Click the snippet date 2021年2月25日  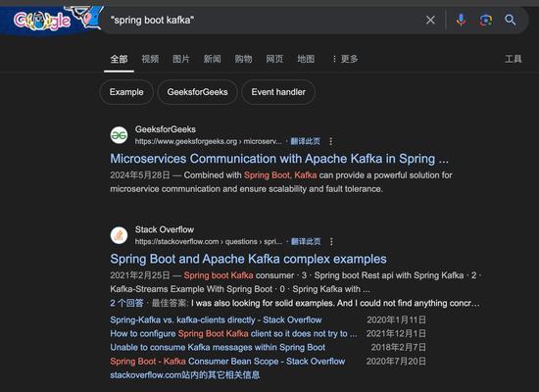point(140,275)
